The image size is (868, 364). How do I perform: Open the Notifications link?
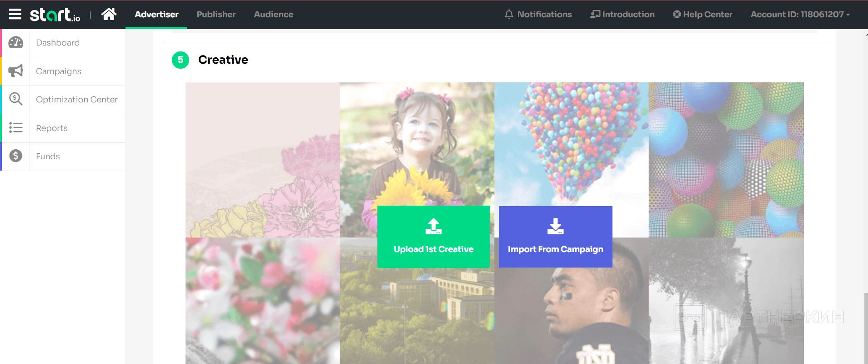pos(538,15)
